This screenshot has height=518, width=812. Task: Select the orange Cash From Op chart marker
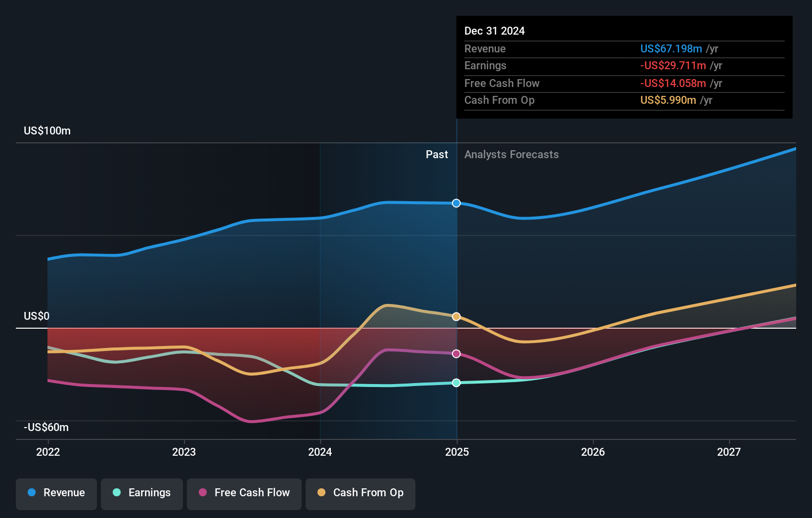tap(456, 316)
